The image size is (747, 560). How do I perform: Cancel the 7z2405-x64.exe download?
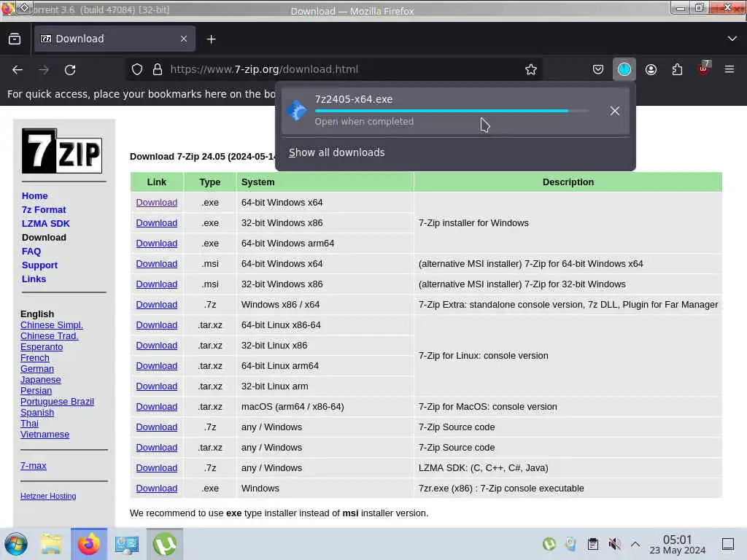614,111
